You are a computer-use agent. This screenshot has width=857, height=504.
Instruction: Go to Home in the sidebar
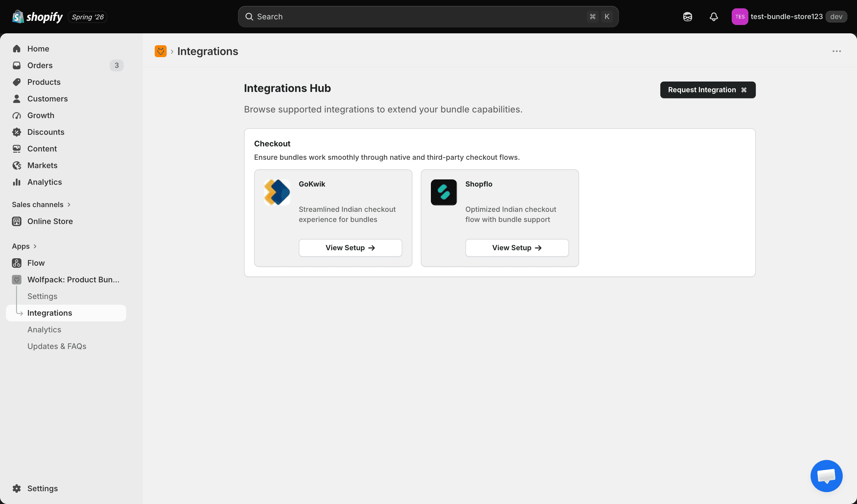[x=66, y=48]
